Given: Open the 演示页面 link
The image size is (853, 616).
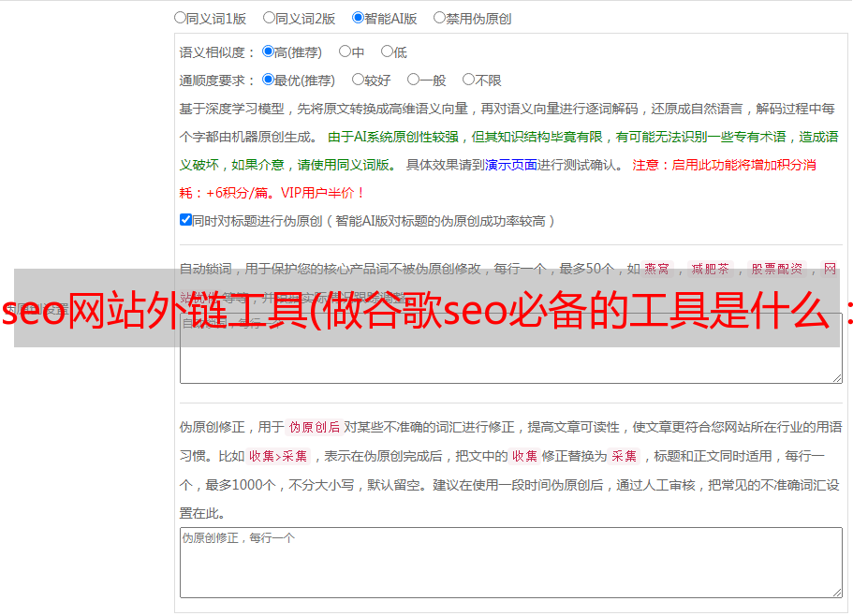Looking at the screenshot, I should [x=511, y=165].
